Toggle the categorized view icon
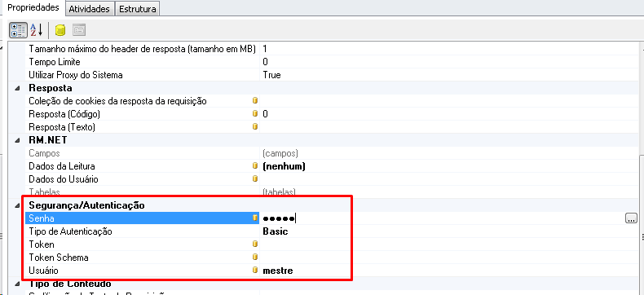Image resolution: width=644 pixels, height=295 pixels. 19,30
